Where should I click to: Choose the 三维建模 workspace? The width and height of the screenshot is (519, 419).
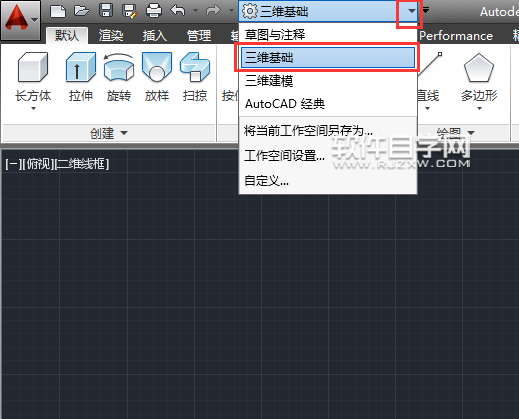[x=328, y=81]
